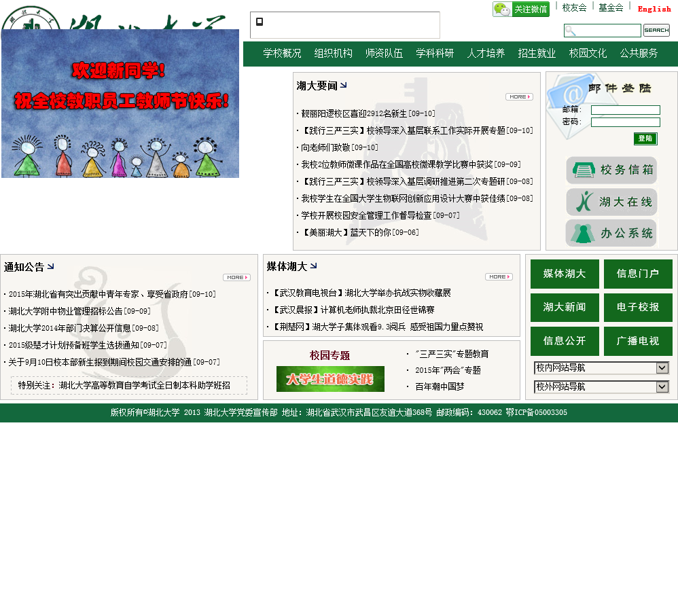Screen dimensions: 678x616
Task: Click the 密码 password input field
Action: pyautogui.click(x=625, y=122)
